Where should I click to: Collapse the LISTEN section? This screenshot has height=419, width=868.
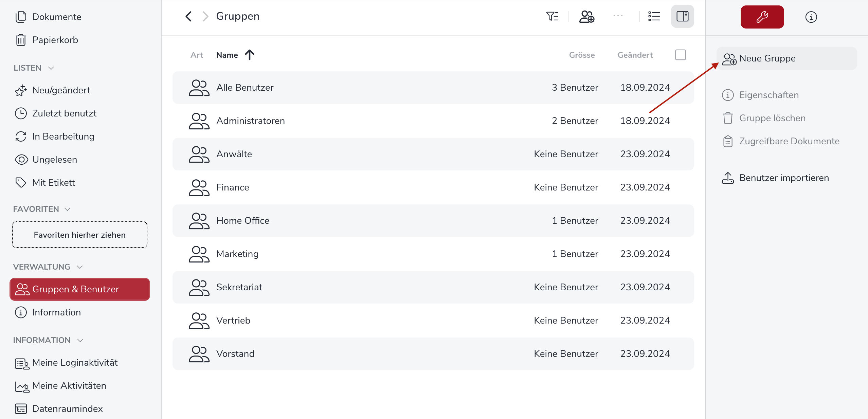click(x=51, y=68)
